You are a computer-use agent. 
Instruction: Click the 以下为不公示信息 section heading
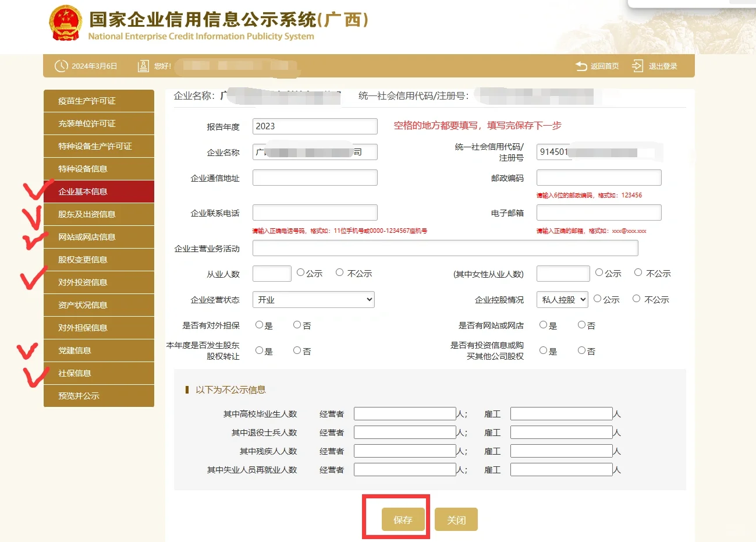[230, 390]
